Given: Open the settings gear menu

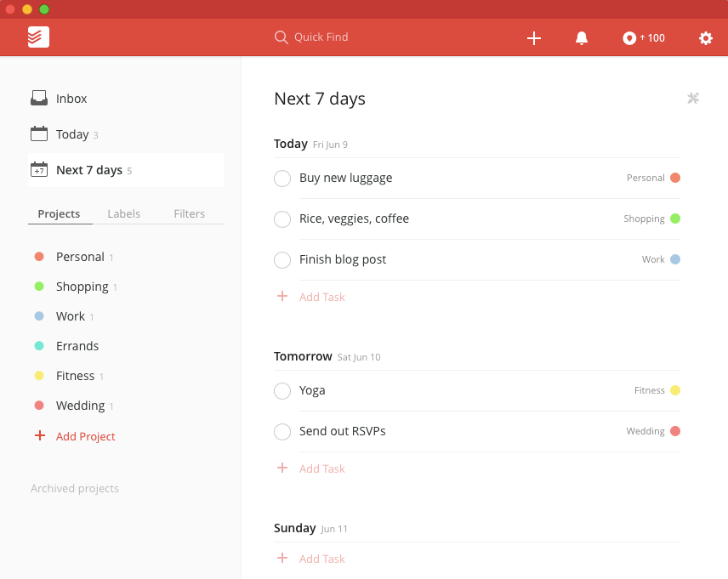Looking at the screenshot, I should pyautogui.click(x=705, y=38).
